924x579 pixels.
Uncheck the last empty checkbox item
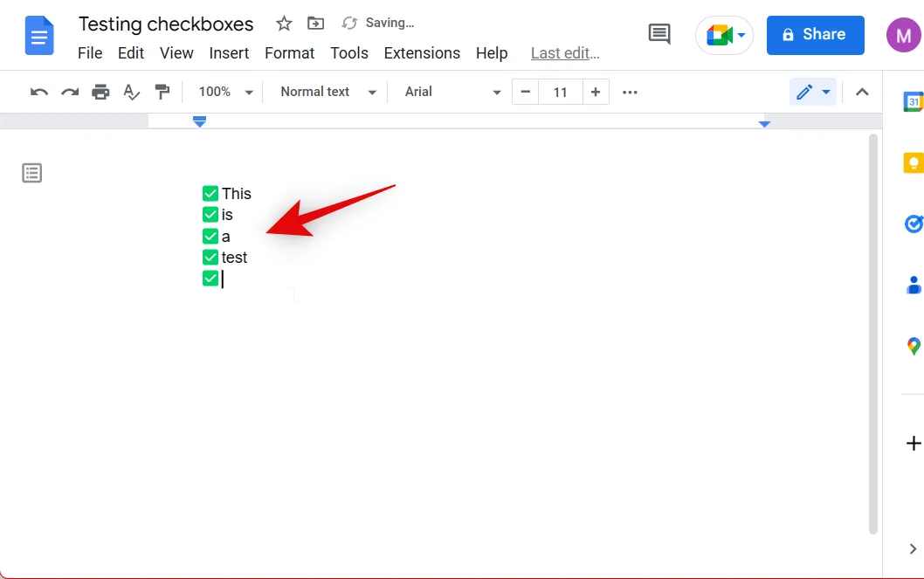coord(210,278)
